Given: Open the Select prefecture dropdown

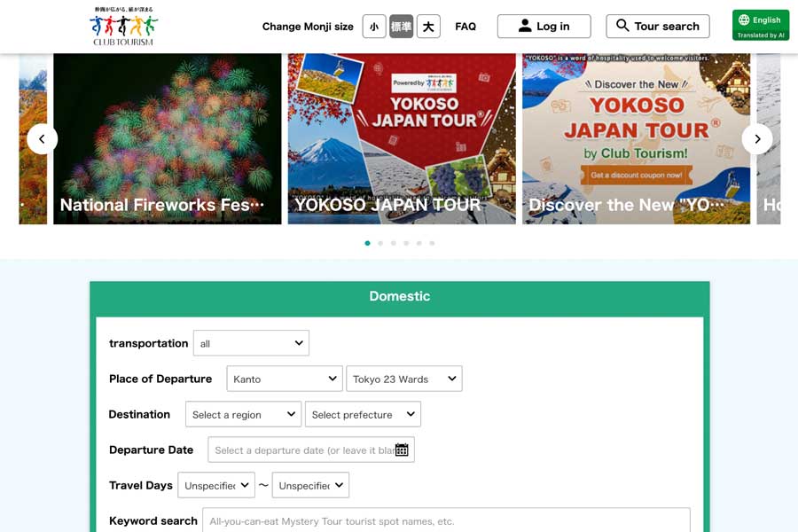Looking at the screenshot, I should pos(363,414).
